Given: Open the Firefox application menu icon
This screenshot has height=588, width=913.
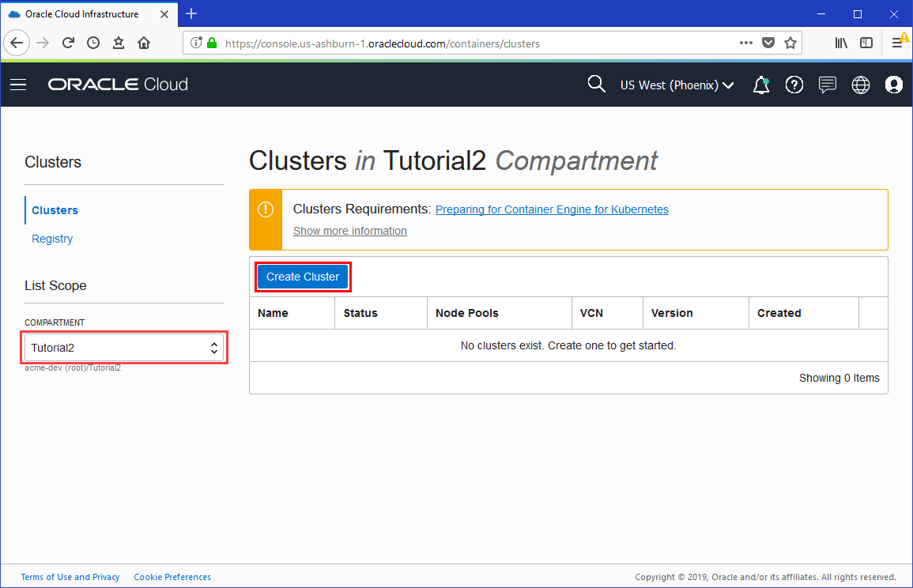Looking at the screenshot, I should (899, 43).
